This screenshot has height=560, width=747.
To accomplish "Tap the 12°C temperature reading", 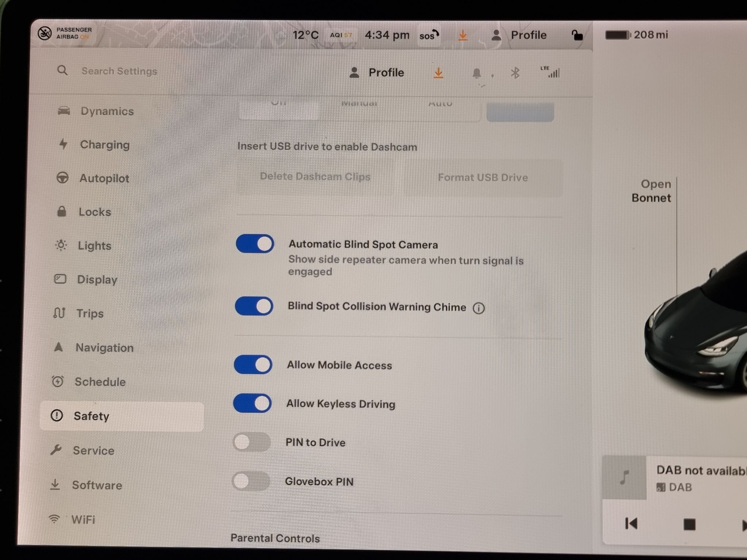I will coord(306,35).
